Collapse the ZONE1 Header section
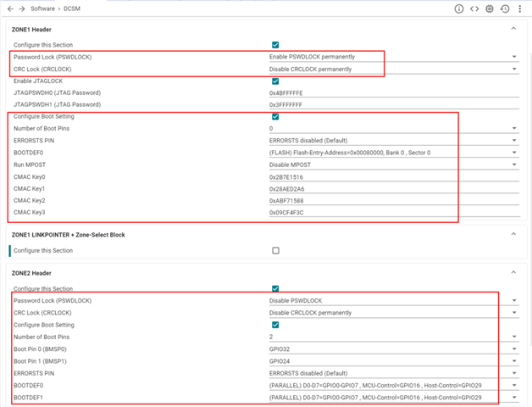This screenshot has height=407, width=532. [x=514, y=29]
